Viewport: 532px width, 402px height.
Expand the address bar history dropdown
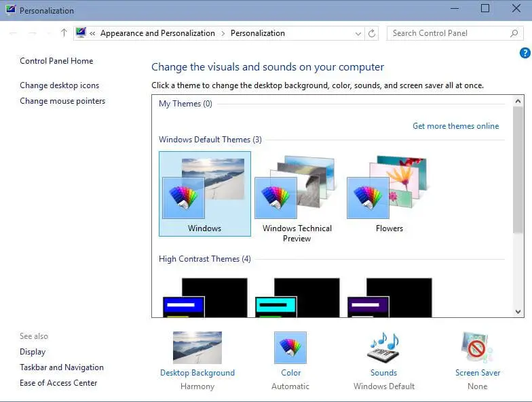(x=358, y=34)
